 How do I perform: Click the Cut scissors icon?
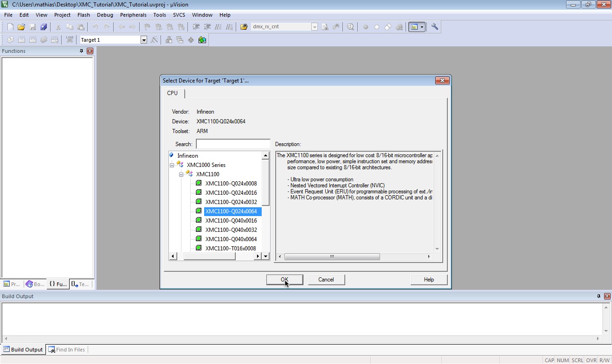[x=58, y=27]
